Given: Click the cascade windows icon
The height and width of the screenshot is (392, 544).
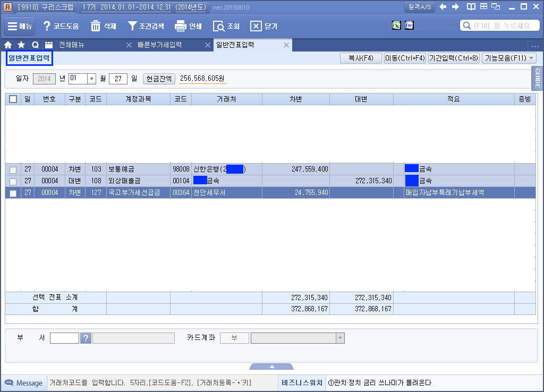Looking at the screenshot, I should (x=496, y=6).
